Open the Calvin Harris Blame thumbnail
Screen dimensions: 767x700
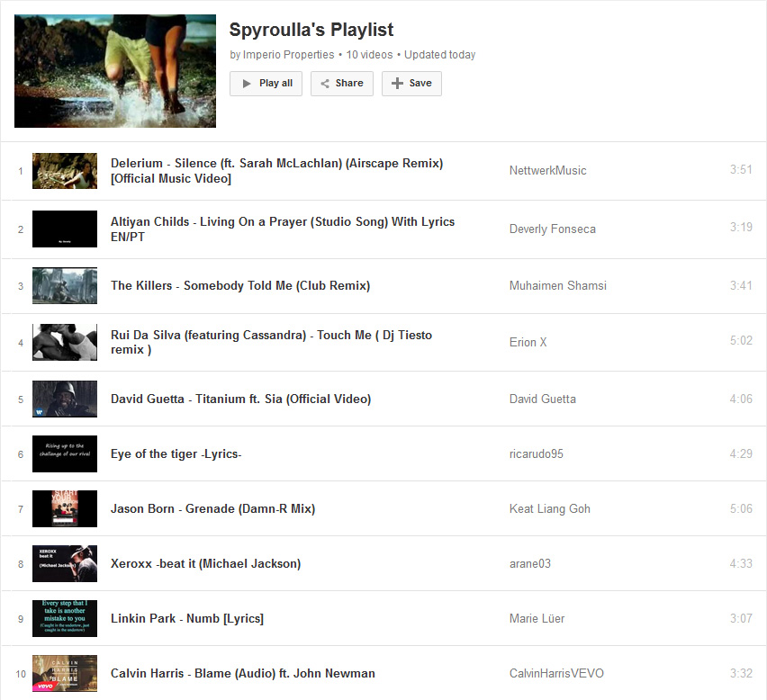(65, 673)
